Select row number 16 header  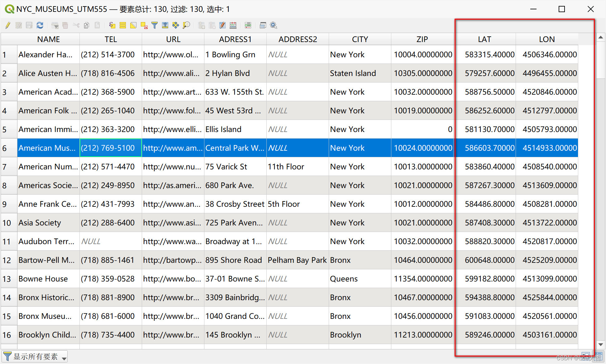tap(9, 335)
